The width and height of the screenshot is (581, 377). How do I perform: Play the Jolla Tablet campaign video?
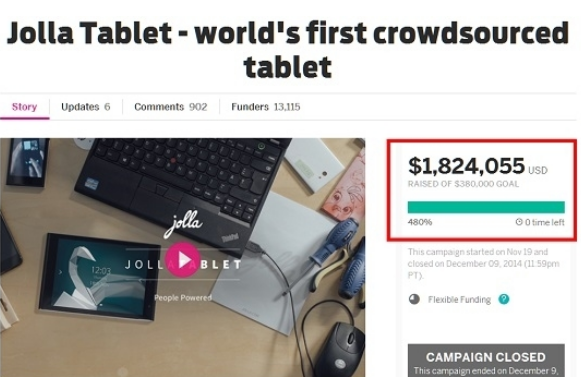point(182,259)
